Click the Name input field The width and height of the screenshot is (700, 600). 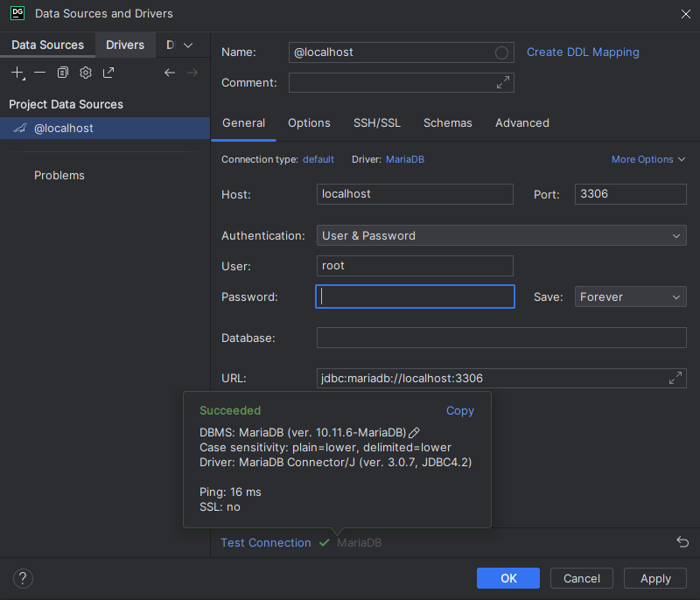(x=401, y=52)
